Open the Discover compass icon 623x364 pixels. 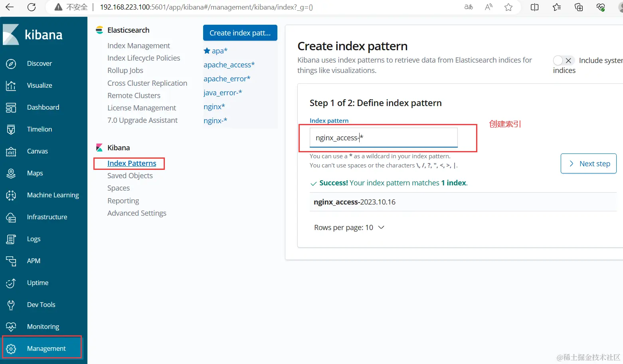[11, 64]
